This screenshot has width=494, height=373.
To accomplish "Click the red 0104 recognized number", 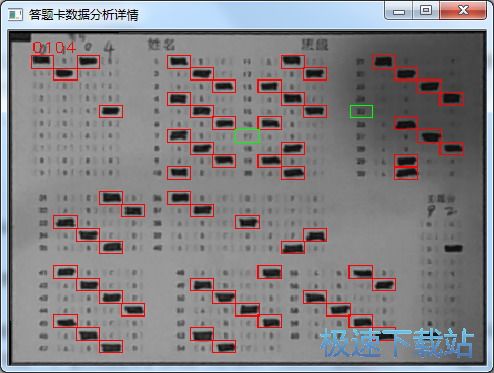I will tap(54, 48).
